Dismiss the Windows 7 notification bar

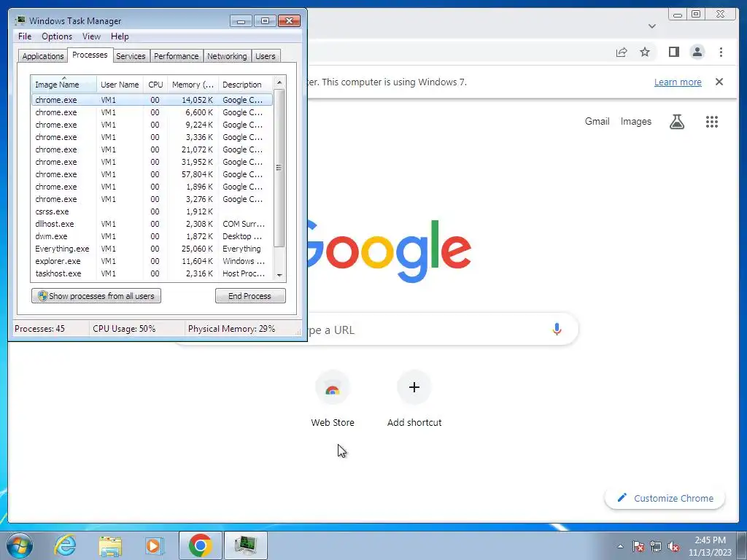click(x=719, y=82)
